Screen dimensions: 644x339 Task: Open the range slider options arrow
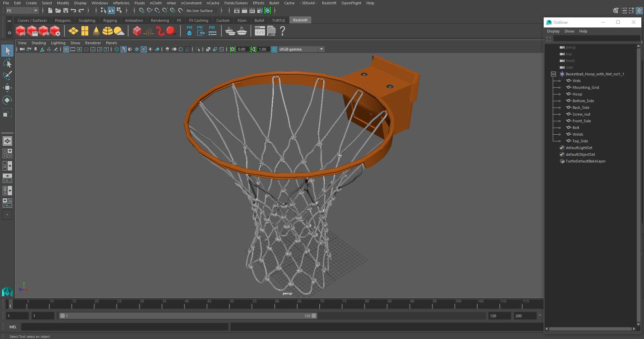(x=540, y=316)
